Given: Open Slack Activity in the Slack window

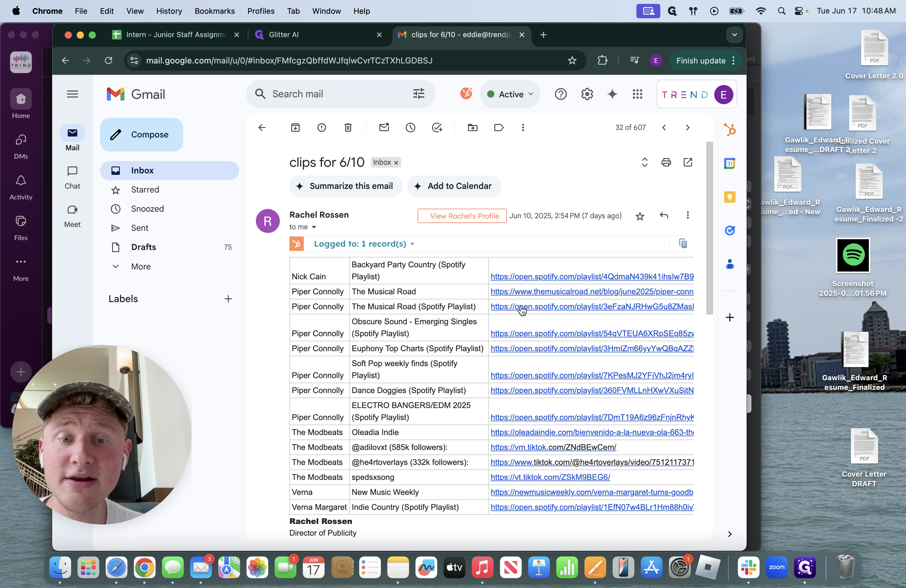Looking at the screenshot, I should pos(21,187).
